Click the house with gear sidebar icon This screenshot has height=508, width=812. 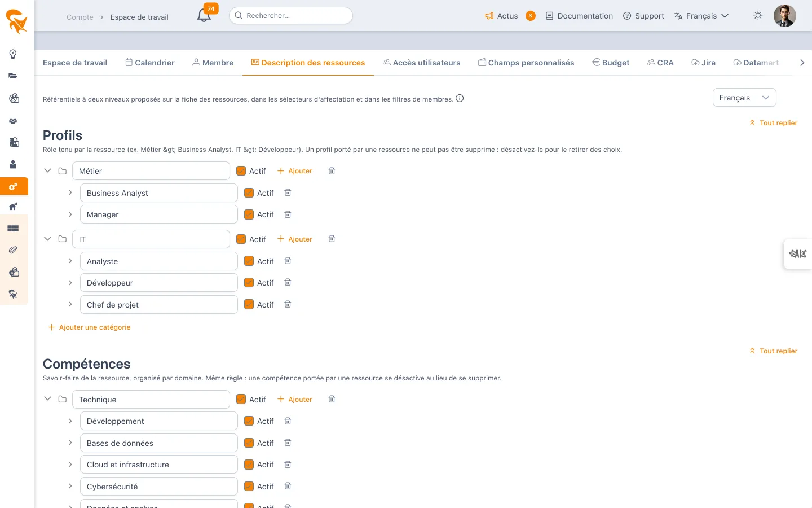coord(13,207)
